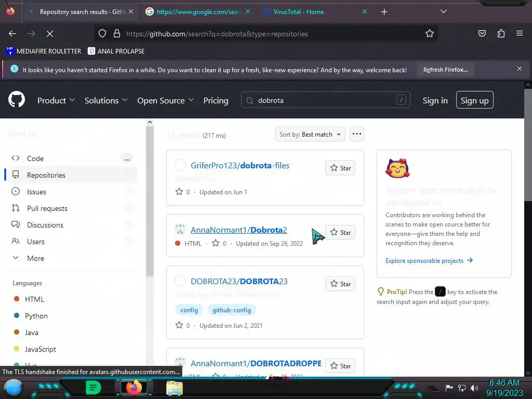Star the AnnaNormant1/DOBROTADROPPER repository
532x399 pixels.
pos(340,366)
